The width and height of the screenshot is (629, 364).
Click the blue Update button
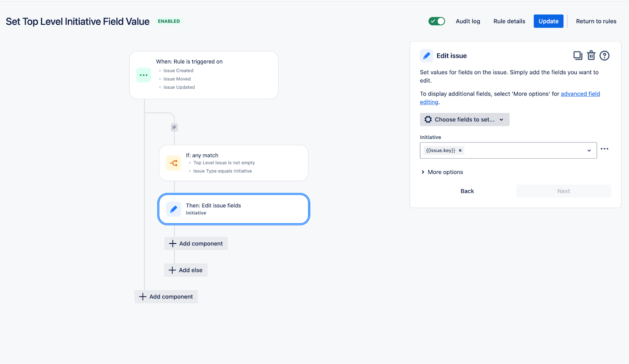(548, 21)
